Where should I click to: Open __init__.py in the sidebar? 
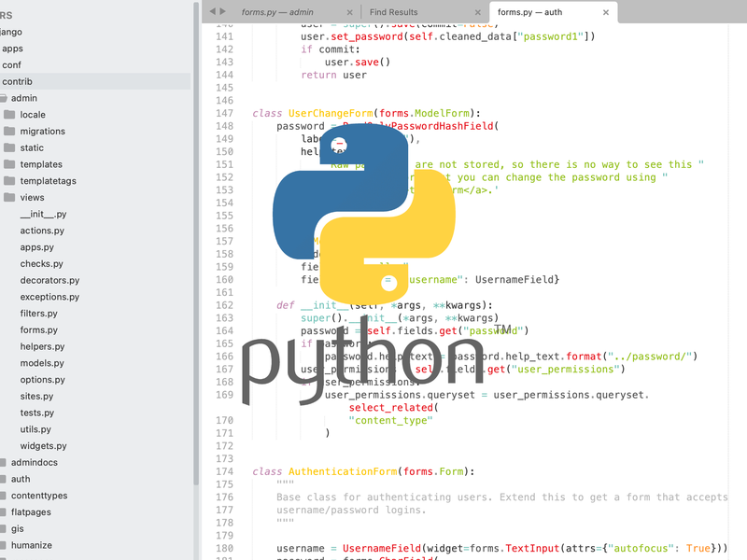click(43, 215)
